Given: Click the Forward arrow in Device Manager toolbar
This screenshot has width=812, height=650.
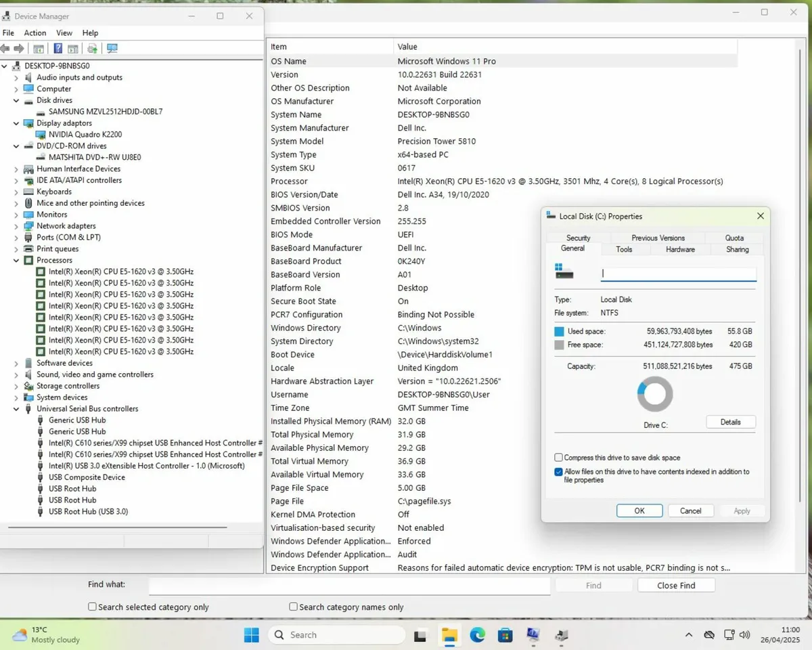Looking at the screenshot, I should pyautogui.click(x=19, y=49).
